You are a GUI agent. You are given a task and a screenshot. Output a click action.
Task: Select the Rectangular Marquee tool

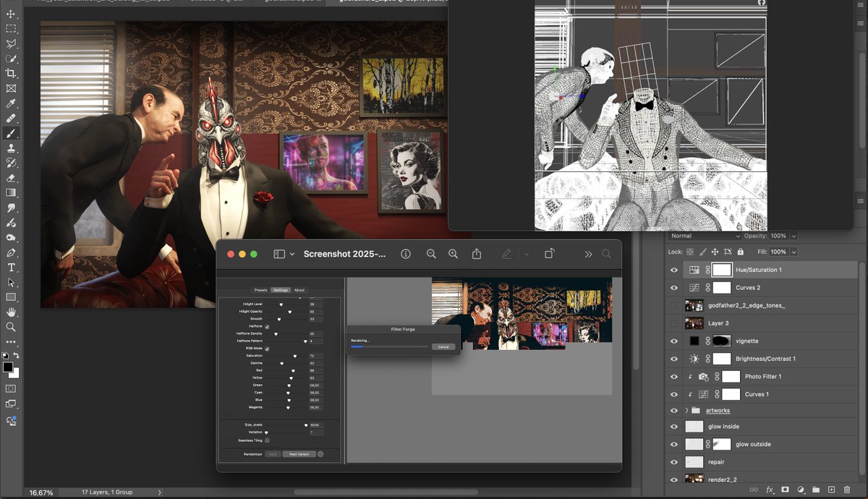tap(11, 29)
